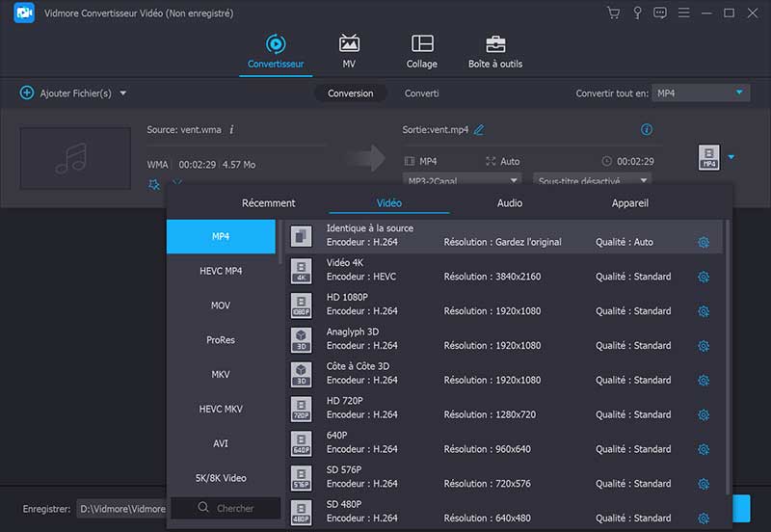771x532 pixels.
Task: Open settings gear for HD 1080P
Action: click(703, 311)
